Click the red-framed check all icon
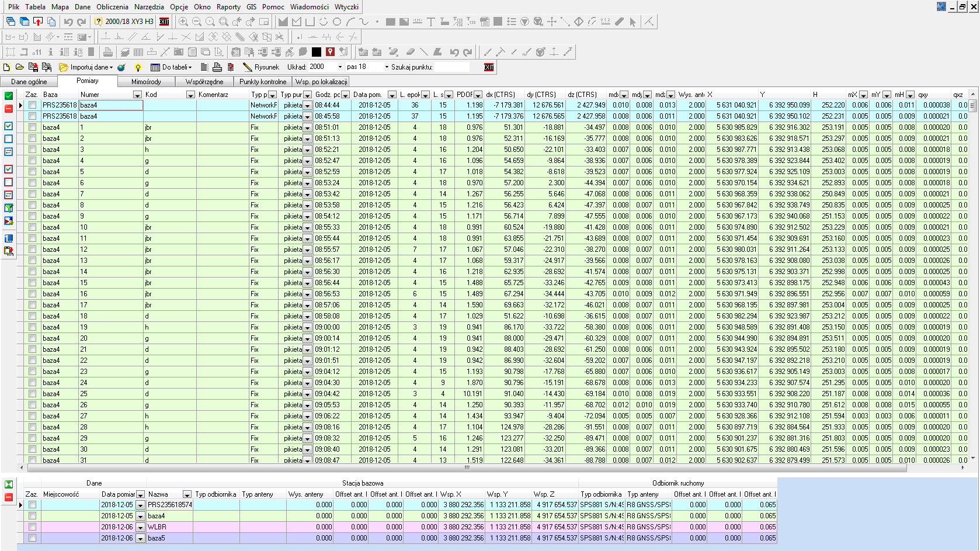The image size is (980, 551). [9, 169]
